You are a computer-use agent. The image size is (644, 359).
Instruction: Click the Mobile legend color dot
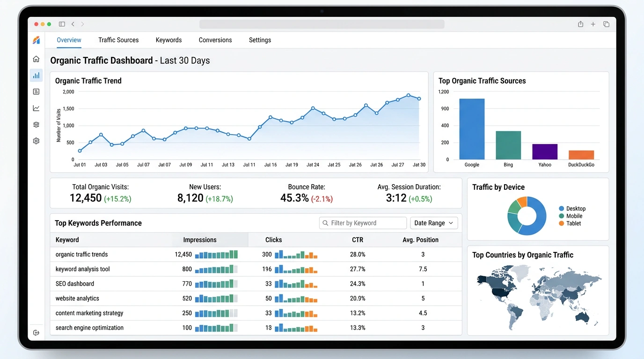(561, 216)
